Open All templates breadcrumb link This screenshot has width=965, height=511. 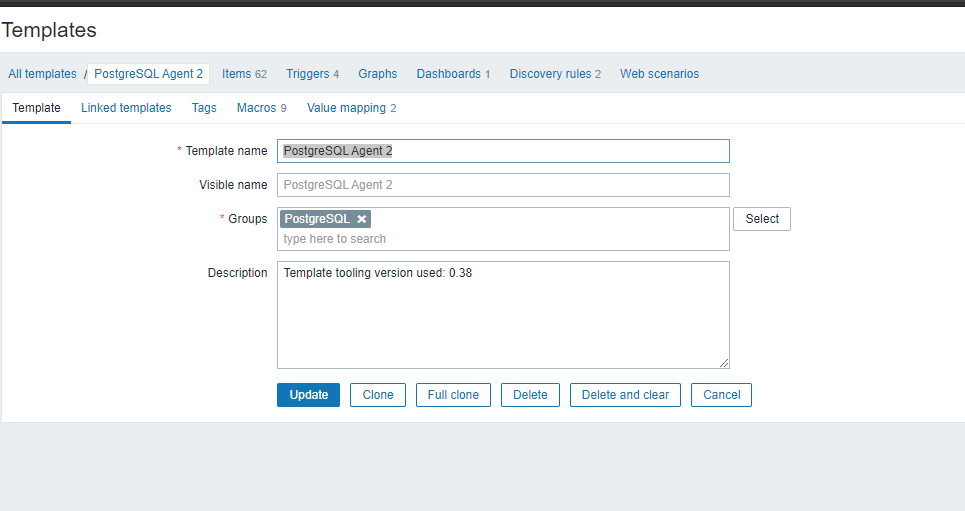click(42, 74)
